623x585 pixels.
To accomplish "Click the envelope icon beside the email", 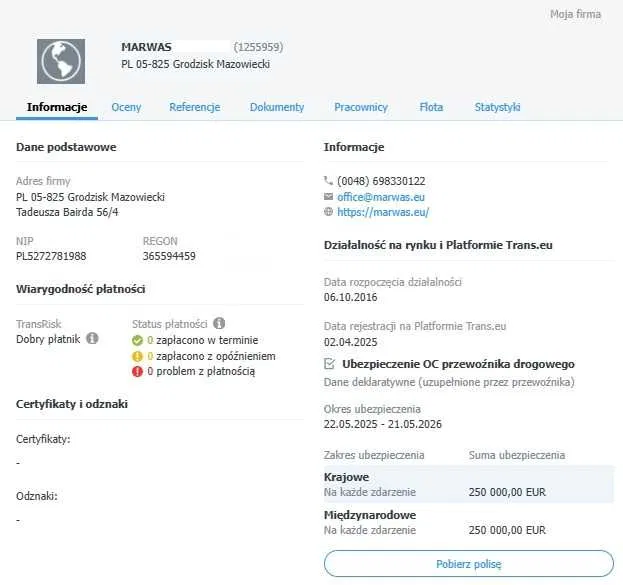I will 328,196.
